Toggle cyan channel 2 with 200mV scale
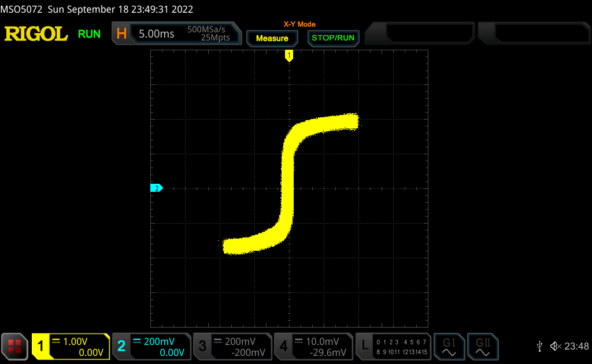Screen dimensions: 592x364 [x=151, y=347]
